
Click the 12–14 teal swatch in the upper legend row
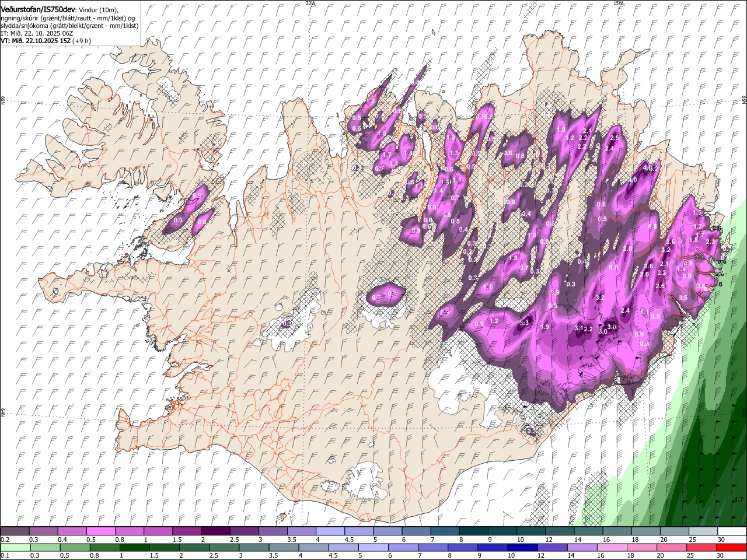[560, 531]
